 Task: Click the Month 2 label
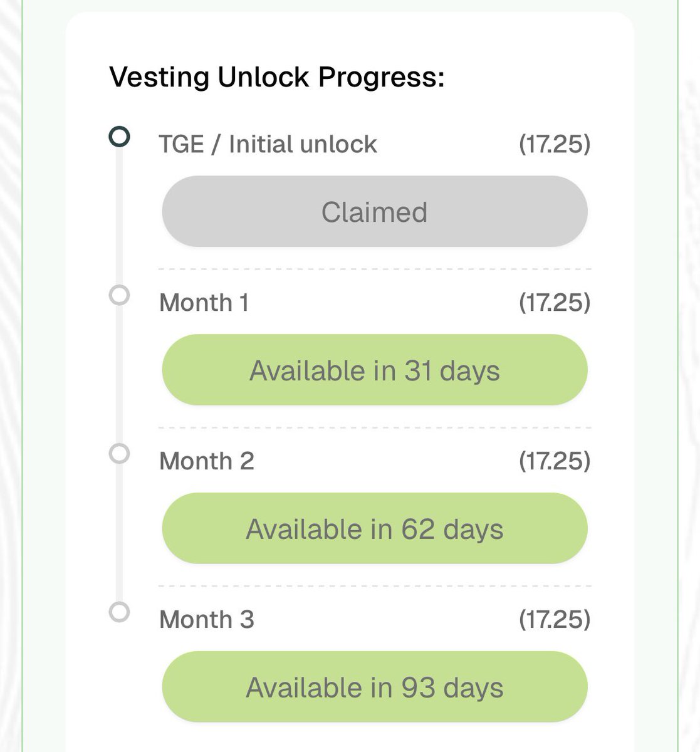pos(207,461)
